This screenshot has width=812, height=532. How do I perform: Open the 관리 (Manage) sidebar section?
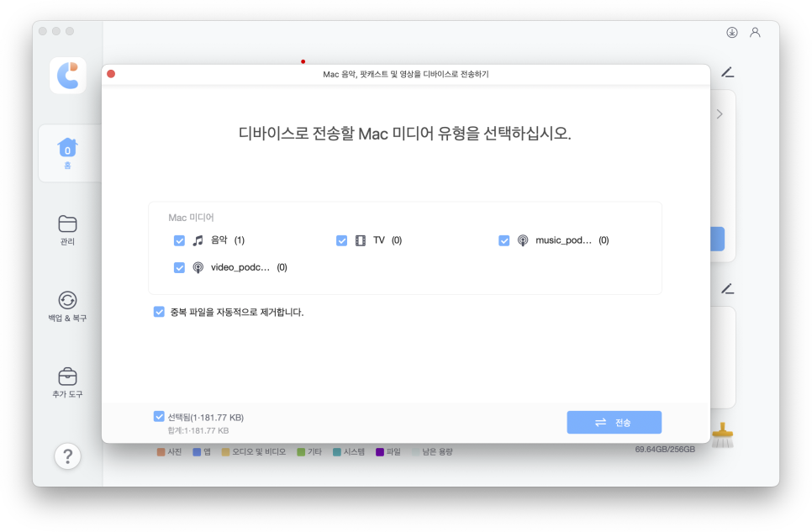(67, 230)
